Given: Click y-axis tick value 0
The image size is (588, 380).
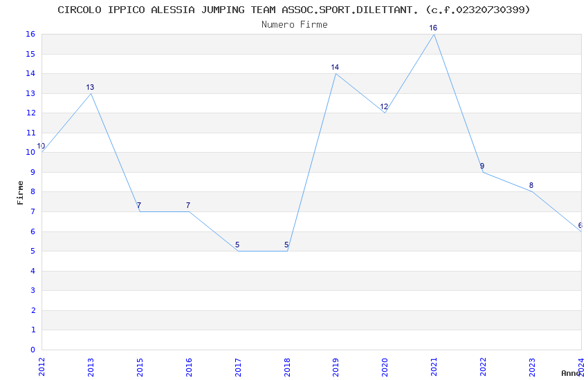Looking at the screenshot, I should tap(33, 350).
